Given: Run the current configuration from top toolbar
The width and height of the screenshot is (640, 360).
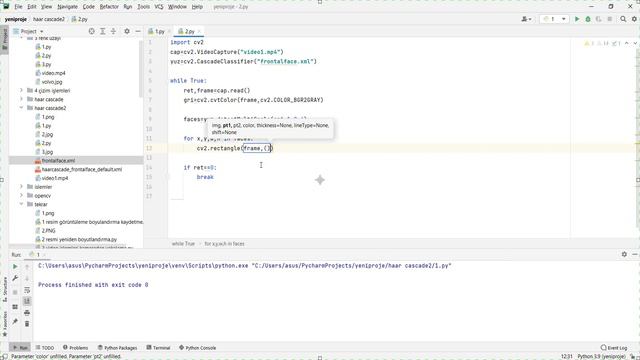Looking at the screenshot, I should [x=577, y=19].
